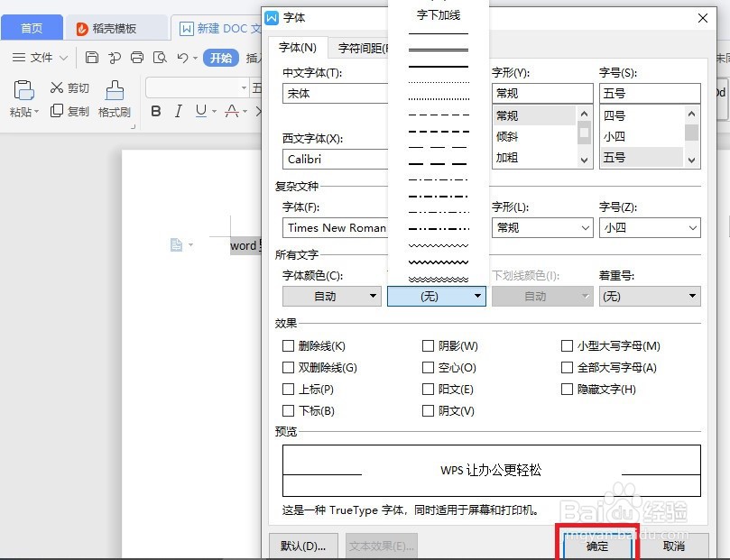Open the underline style (无) dropdown
Viewport: 730px width, 560px height.
(x=437, y=297)
